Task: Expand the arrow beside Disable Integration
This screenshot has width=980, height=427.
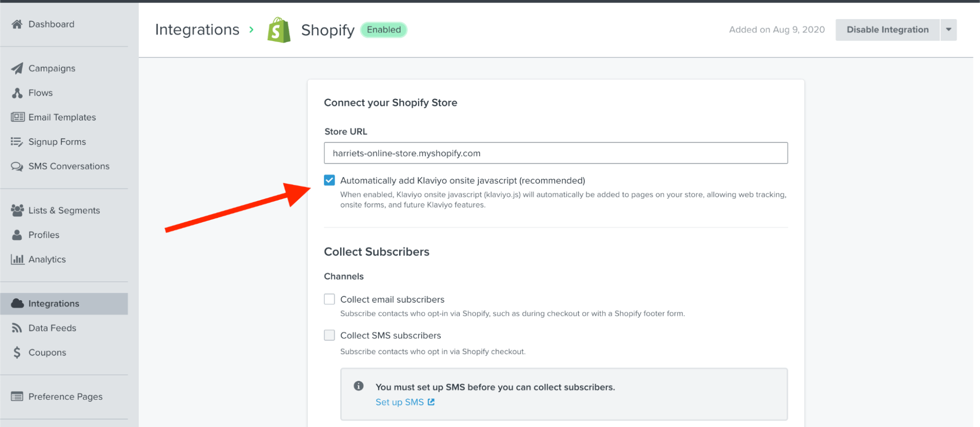Action: pos(949,30)
